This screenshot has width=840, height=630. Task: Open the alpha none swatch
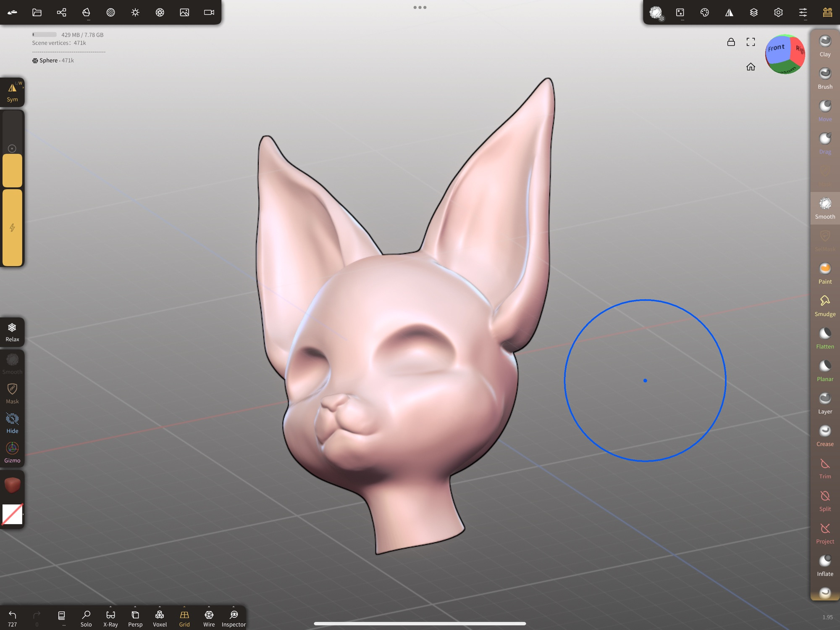click(x=12, y=514)
